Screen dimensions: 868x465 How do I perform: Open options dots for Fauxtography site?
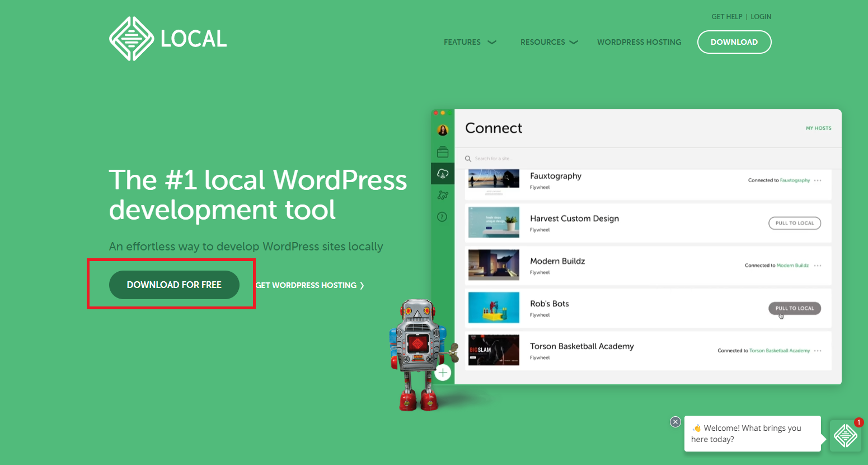(818, 180)
